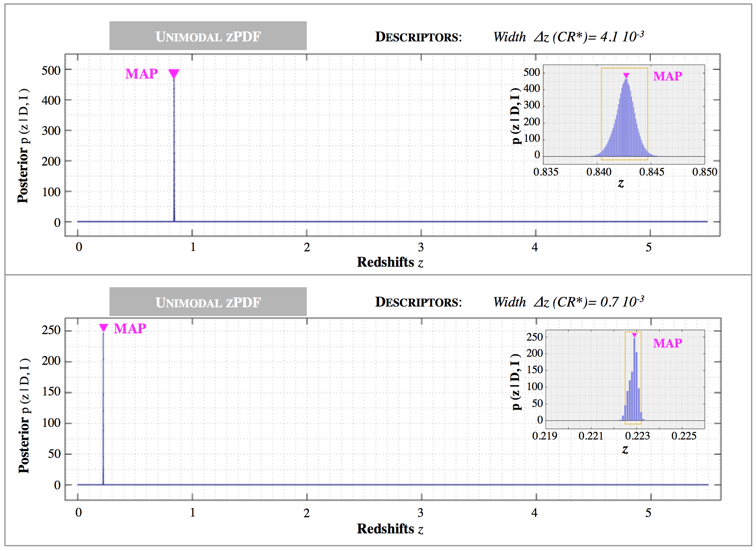Click the bottom plot 'Posterior p (z | D, I)' label
The width and height of the screenshot is (756, 551).
click(x=24, y=416)
